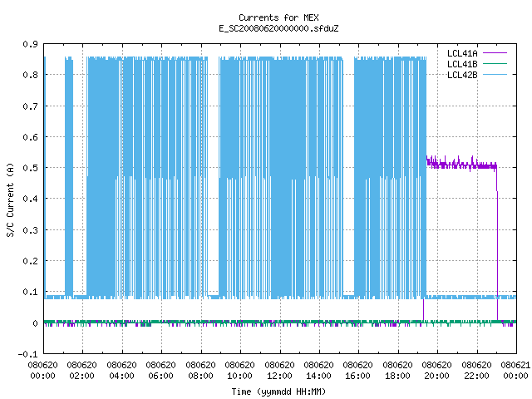
Task: Click the 080620 22:00 time tick label
Action: [477, 371]
